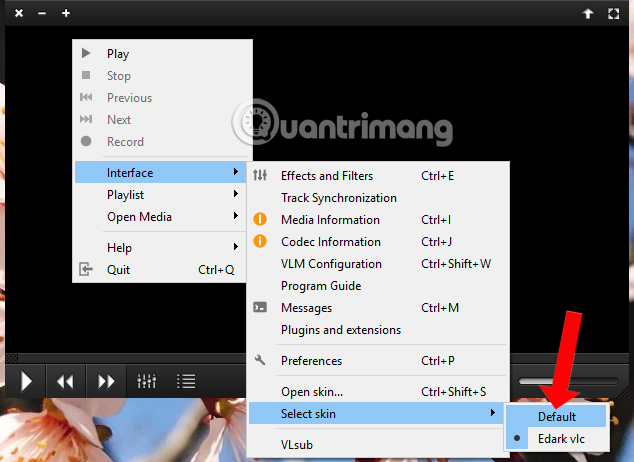This screenshot has width=634, height=462.
Task: Open the Playlist menu entry
Action: point(161,194)
